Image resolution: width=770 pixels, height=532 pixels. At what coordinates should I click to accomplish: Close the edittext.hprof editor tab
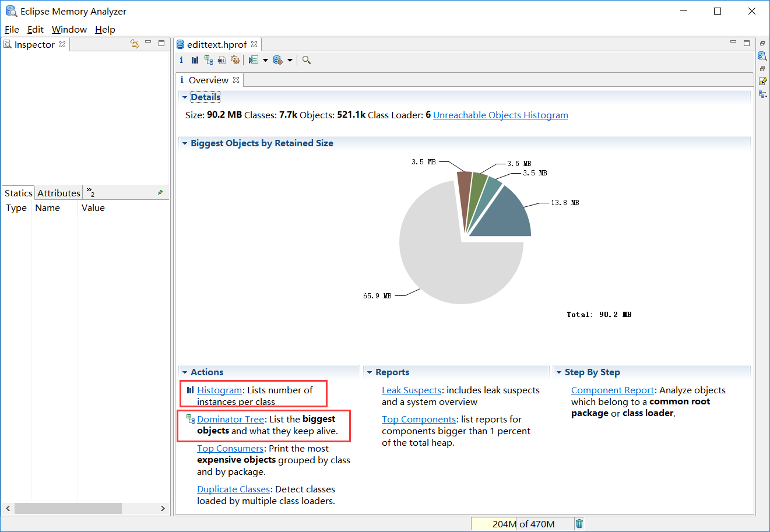pos(254,44)
